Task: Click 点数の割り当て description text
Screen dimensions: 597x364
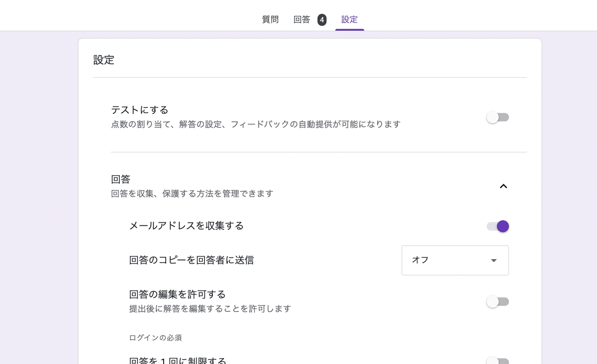Action: click(256, 124)
